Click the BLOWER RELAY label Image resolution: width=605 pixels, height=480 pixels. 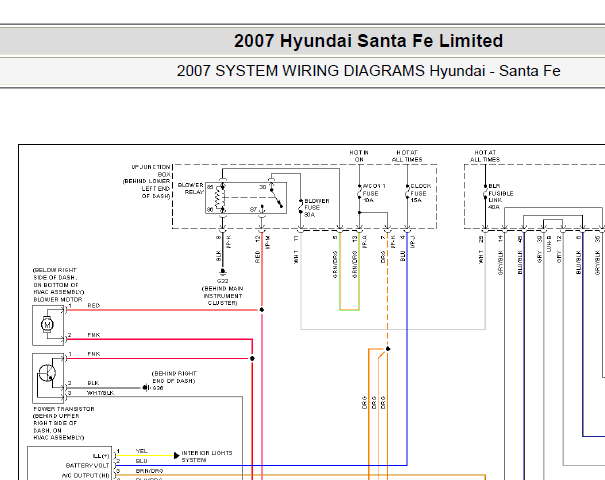pyautogui.click(x=191, y=188)
